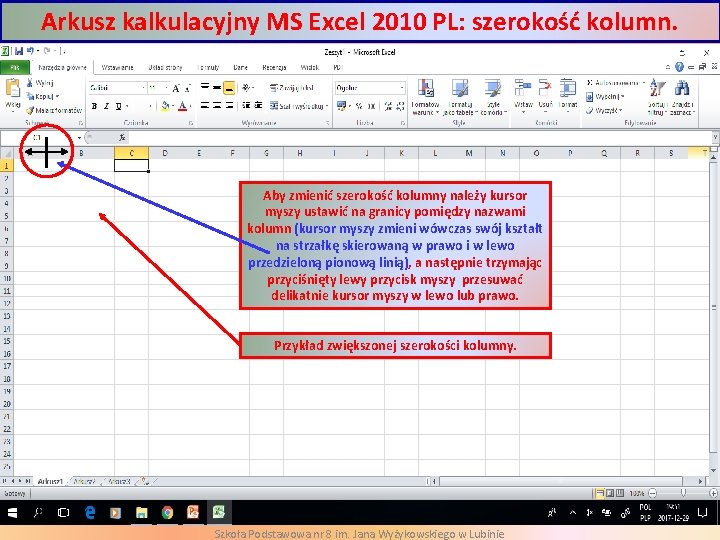Image resolution: width=720 pixels, height=540 pixels.
Task: Click decrease decimal icon
Action: (400, 106)
